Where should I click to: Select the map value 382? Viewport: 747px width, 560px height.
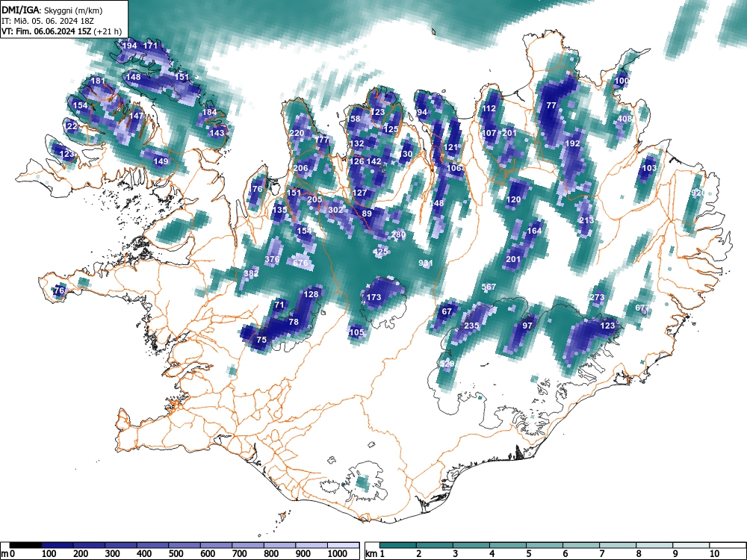tap(251, 273)
